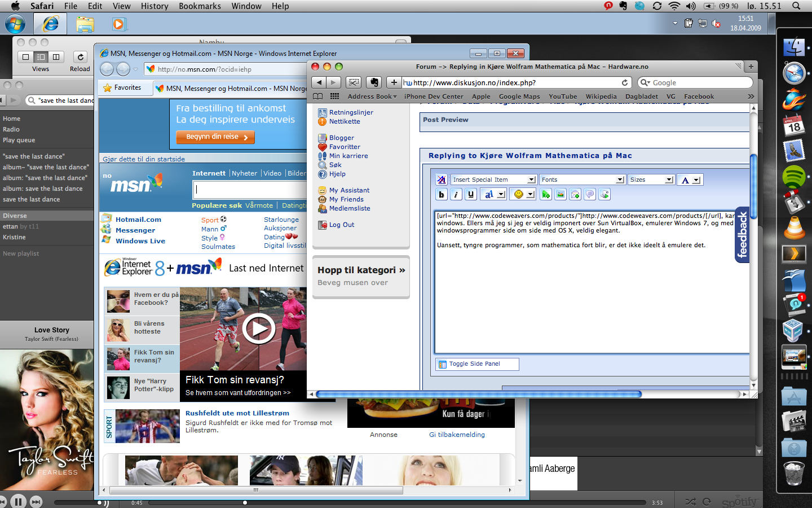Viewport: 812px width, 508px height.
Task: Click the Internet Explorer taskbar icon
Action: (50, 24)
